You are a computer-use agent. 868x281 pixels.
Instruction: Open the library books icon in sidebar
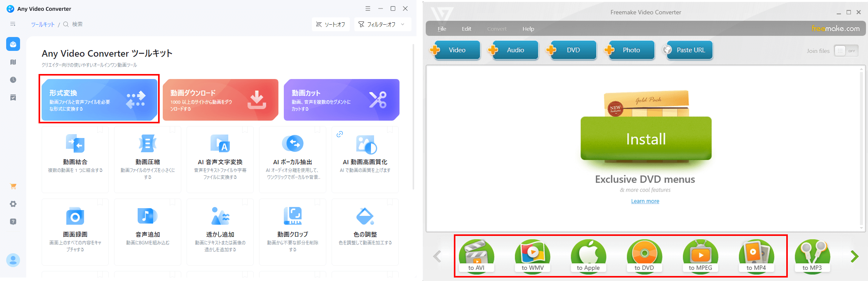click(x=13, y=62)
